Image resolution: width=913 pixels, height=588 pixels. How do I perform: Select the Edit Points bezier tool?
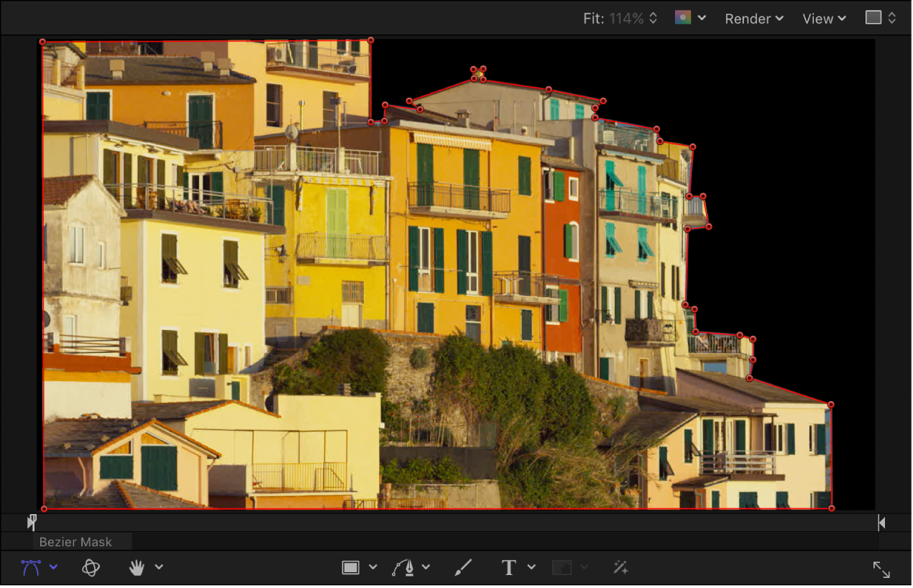(x=30, y=568)
